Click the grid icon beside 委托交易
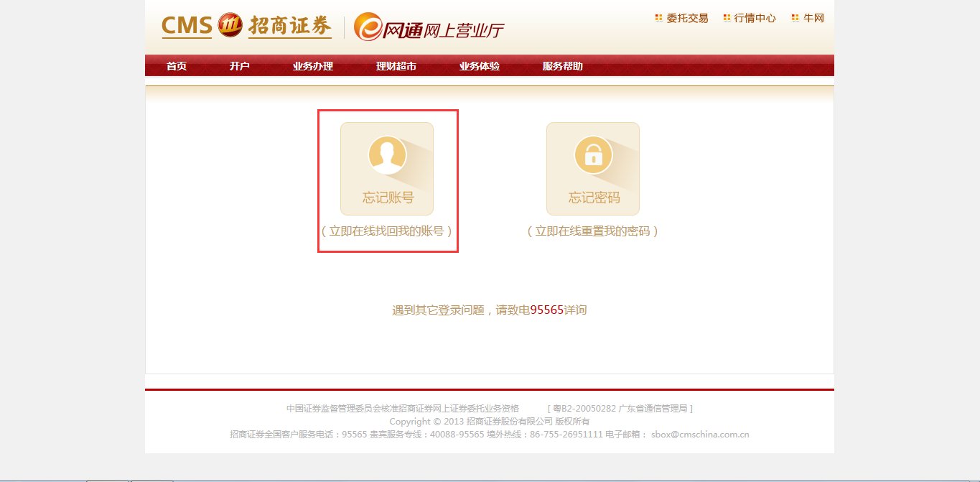The image size is (980, 482). (658, 17)
